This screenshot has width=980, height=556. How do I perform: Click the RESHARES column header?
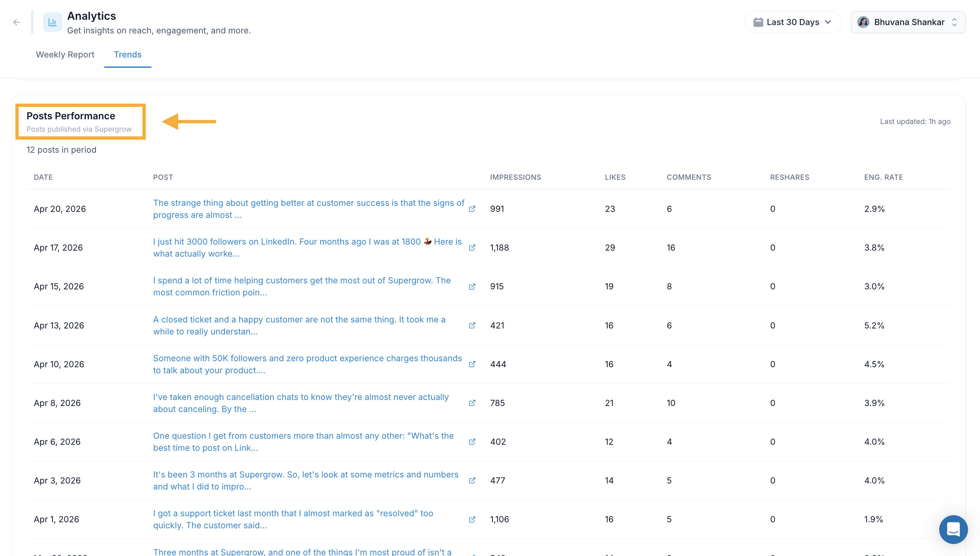(789, 177)
